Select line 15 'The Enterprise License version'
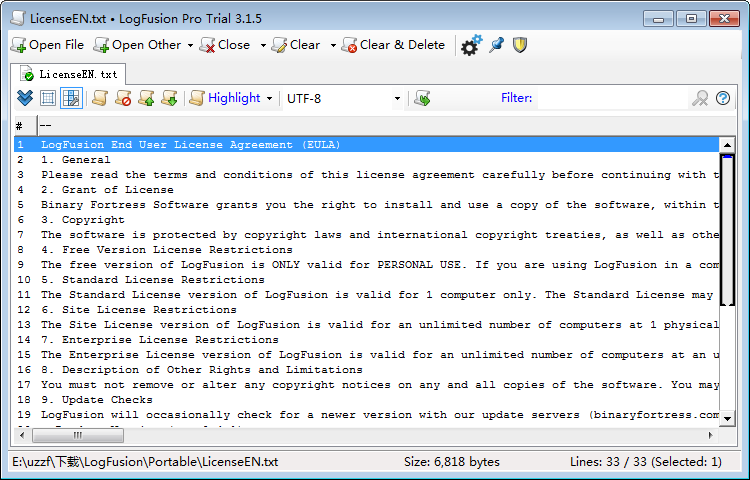The width and height of the screenshot is (750, 480). click(366, 355)
